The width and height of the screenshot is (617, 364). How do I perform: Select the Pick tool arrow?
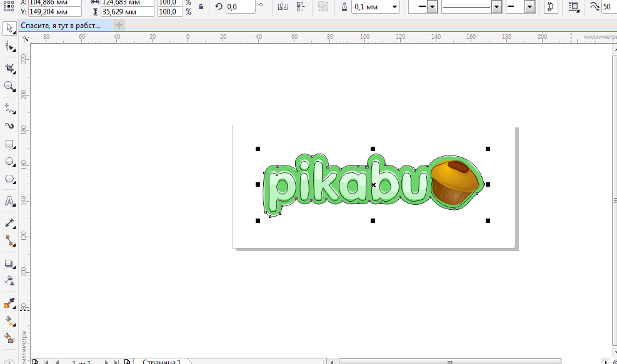tap(9, 29)
